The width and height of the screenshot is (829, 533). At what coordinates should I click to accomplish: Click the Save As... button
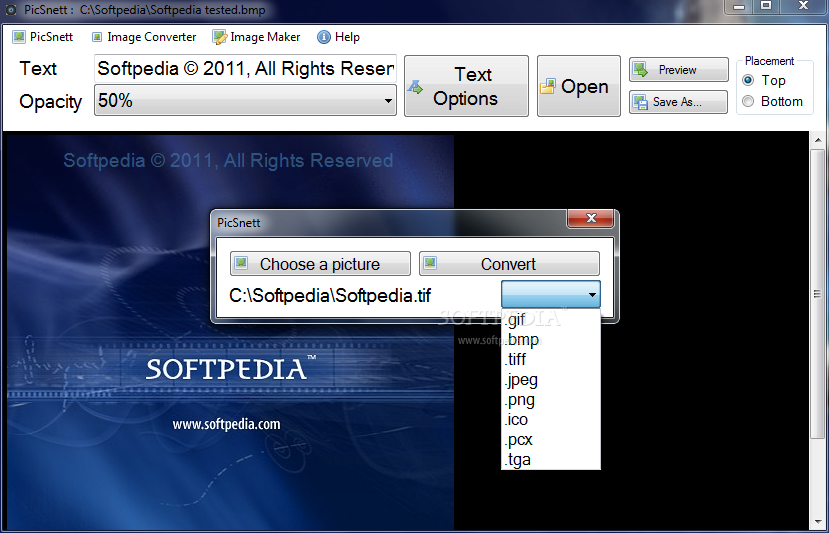point(678,102)
